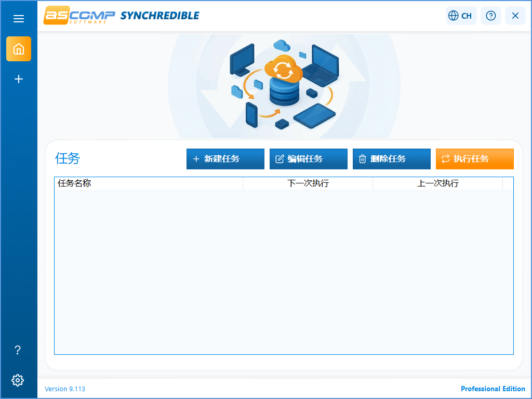Click the trash icon on 删除任务 button
Screen dimensions: 532x399
point(363,159)
